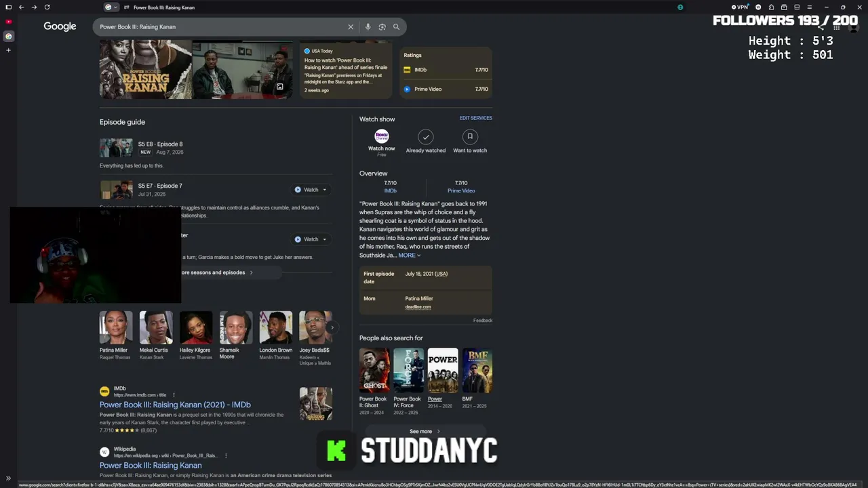Click the Wikipedia site favicon in results

[x=104, y=452]
